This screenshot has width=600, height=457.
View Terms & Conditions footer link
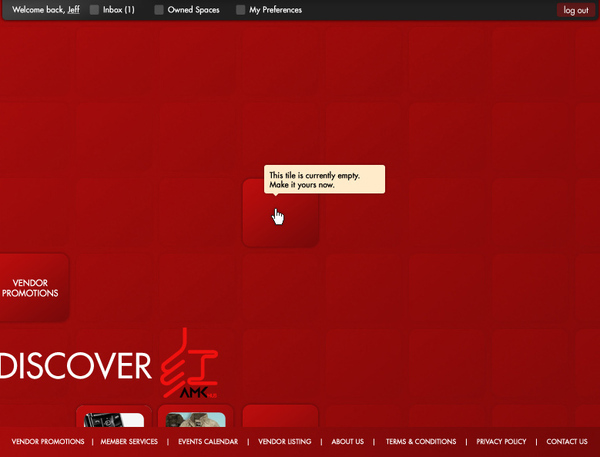pos(421,441)
